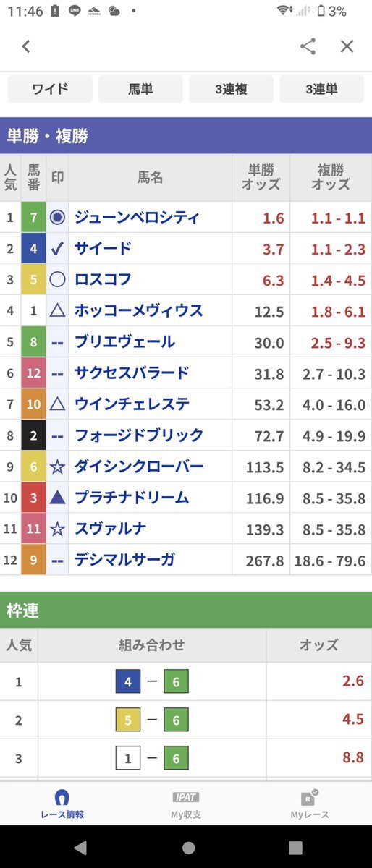Select the 馬単 bet type tab

pos(140,90)
